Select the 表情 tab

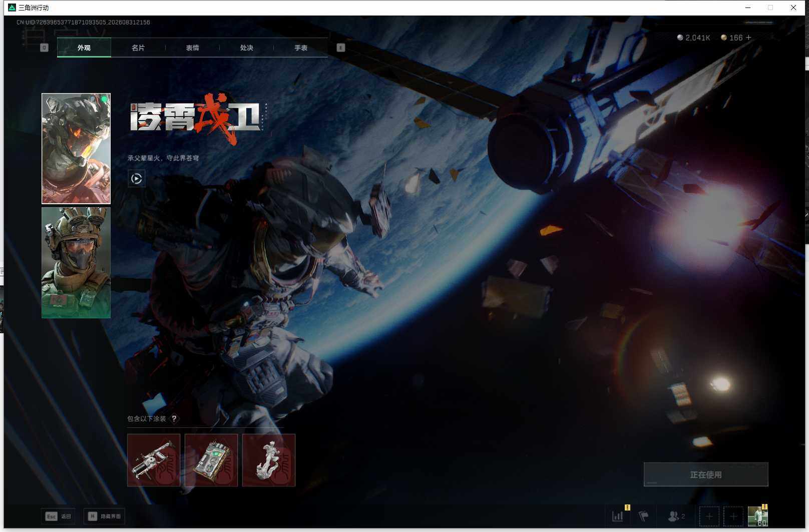[192, 48]
